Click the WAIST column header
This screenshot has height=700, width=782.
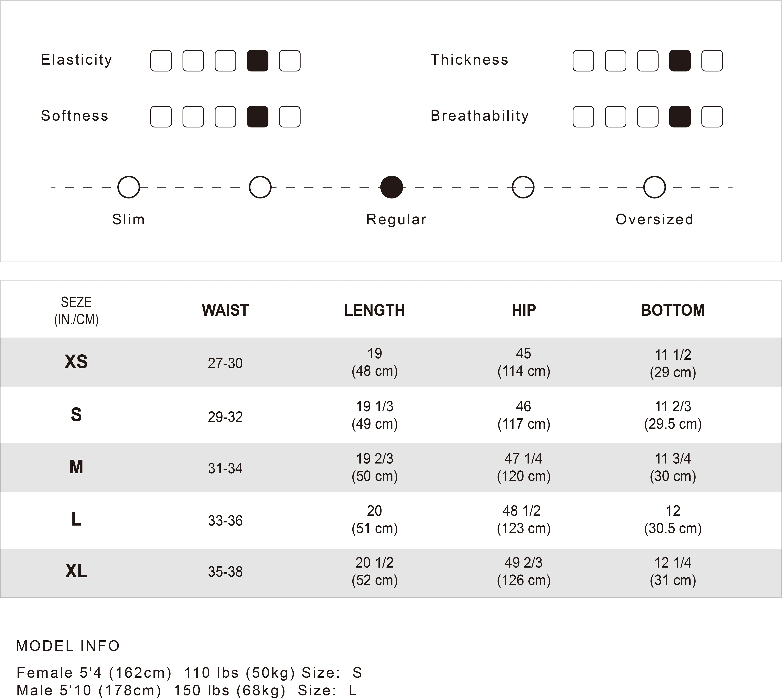(225, 310)
